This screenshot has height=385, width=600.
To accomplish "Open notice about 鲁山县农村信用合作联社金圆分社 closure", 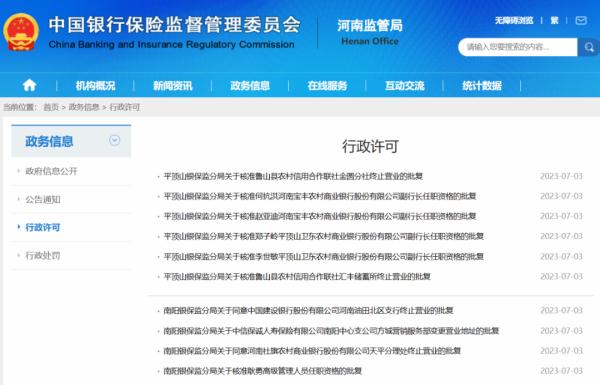I will tap(293, 176).
